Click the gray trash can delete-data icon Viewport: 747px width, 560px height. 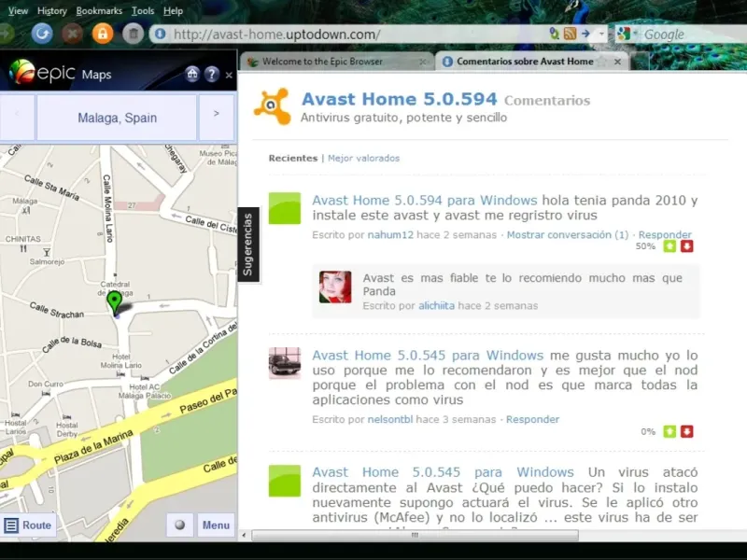click(133, 34)
